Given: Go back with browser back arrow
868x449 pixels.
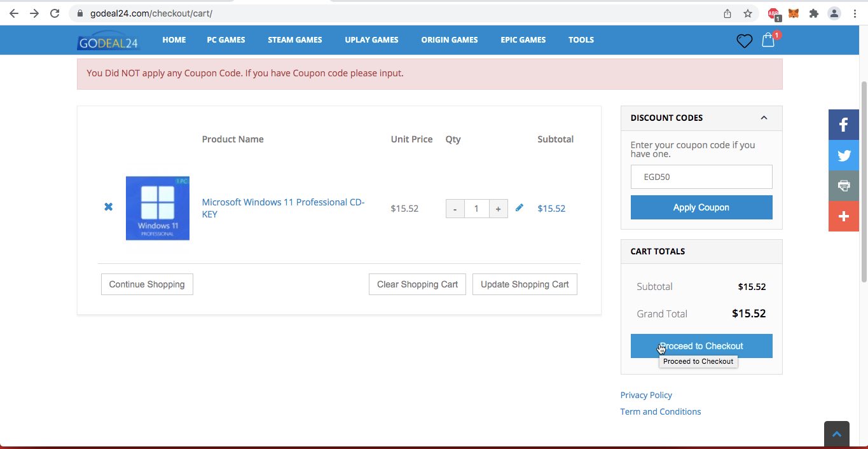Looking at the screenshot, I should (x=13, y=13).
